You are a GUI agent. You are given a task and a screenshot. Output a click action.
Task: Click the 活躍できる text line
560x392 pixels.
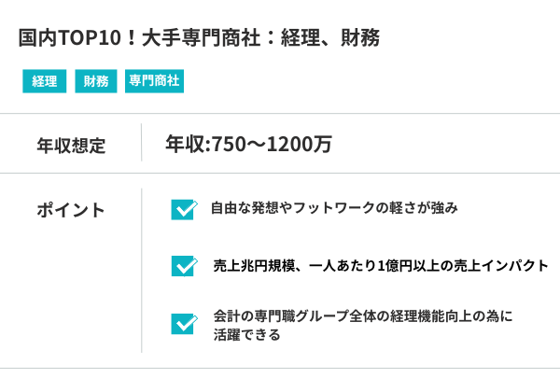coord(246,334)
